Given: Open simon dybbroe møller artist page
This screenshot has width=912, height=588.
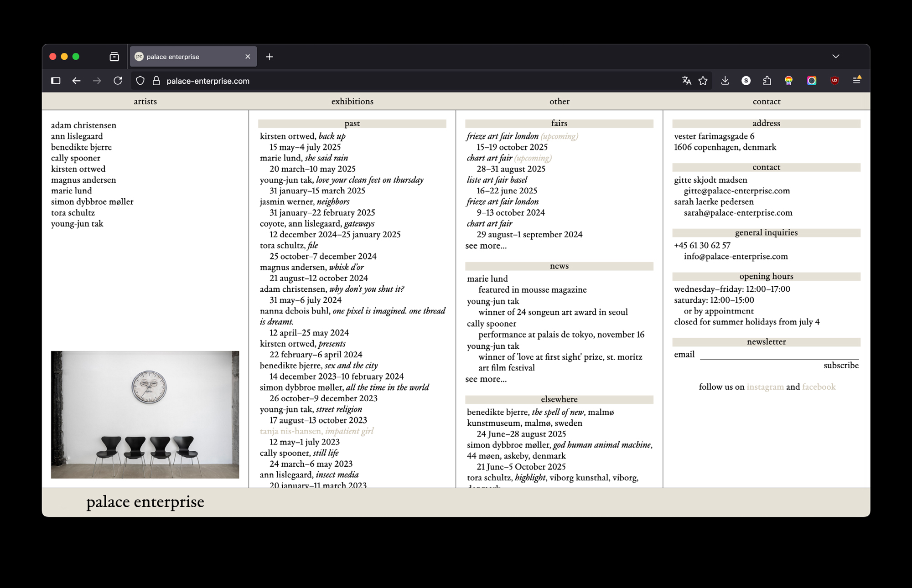Looking at the screenshot, I should (92, 202).
